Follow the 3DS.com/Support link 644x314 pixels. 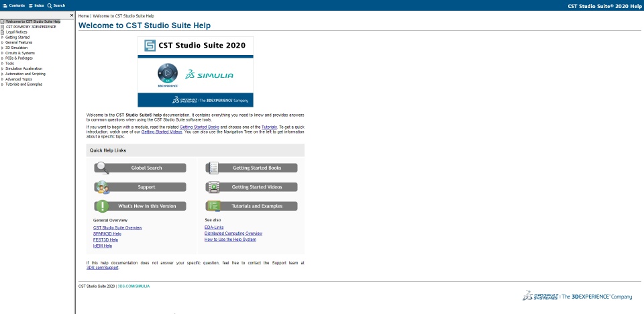tap(103, 268)
